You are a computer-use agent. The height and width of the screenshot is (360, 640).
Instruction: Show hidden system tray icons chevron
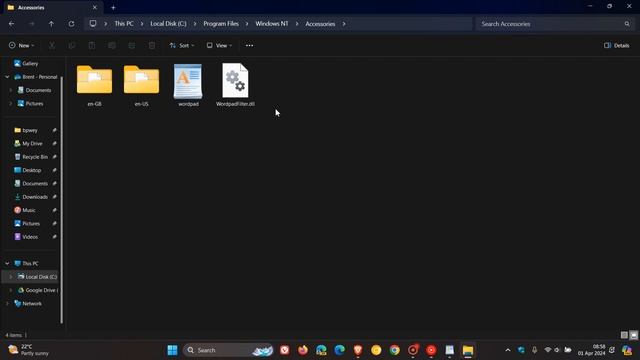coord(508,350)
